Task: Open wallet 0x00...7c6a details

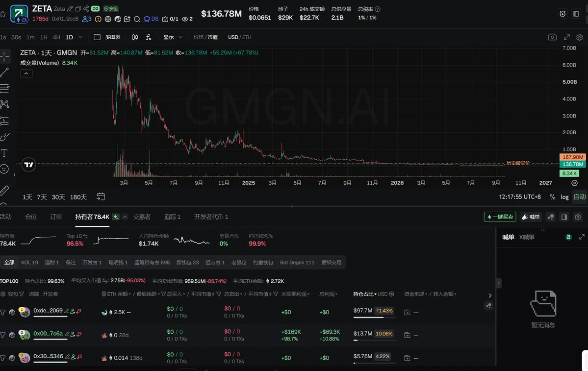Action: [48, 334]
